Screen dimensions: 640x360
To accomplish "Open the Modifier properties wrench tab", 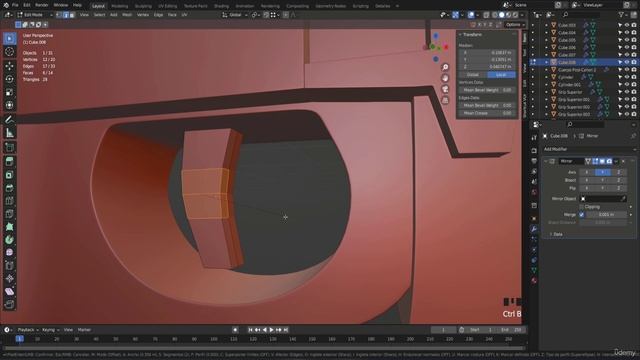I will pyautogui.click(x=534, y=229).
